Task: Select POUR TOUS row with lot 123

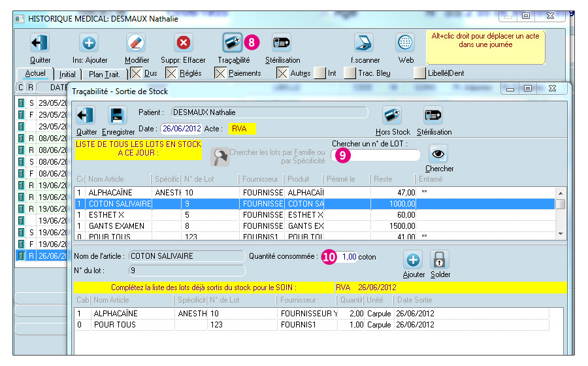Action: click(x=312, y=325)
